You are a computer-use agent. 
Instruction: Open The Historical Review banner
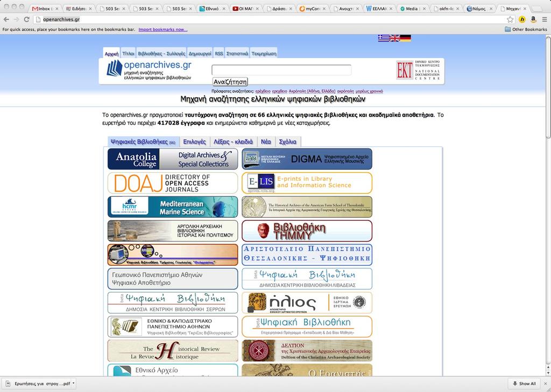173,351
